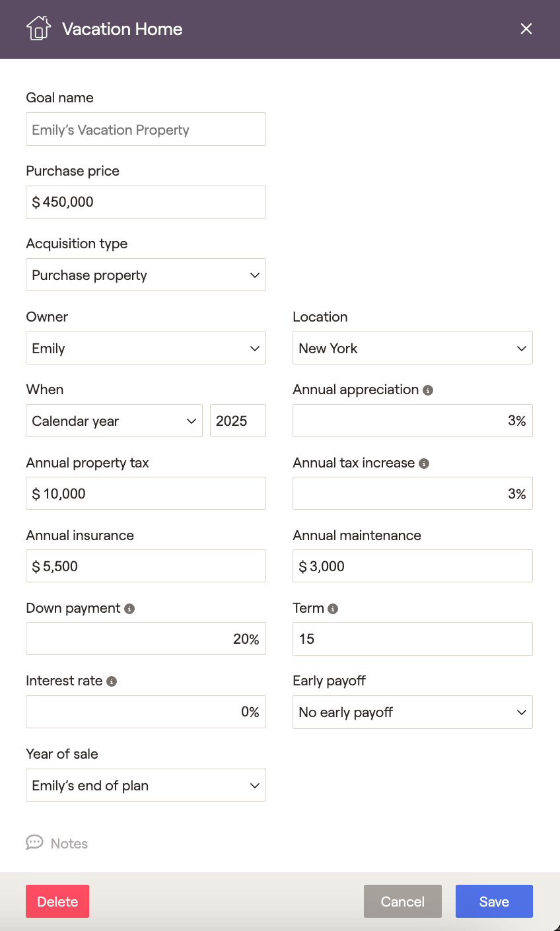The width and height of the screenshot is (560, 931).
Task: Click the Goal name text field
Action: coord(145,129)
